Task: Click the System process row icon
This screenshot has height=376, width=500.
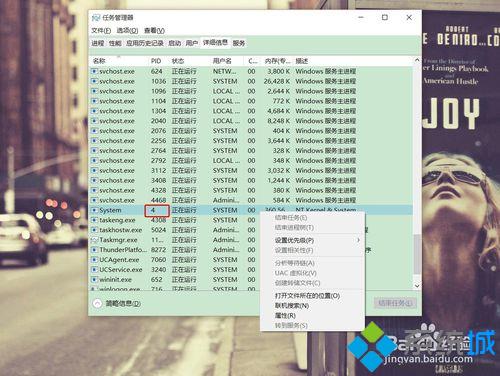Action: pyautogui.click(x=95, y=210)
